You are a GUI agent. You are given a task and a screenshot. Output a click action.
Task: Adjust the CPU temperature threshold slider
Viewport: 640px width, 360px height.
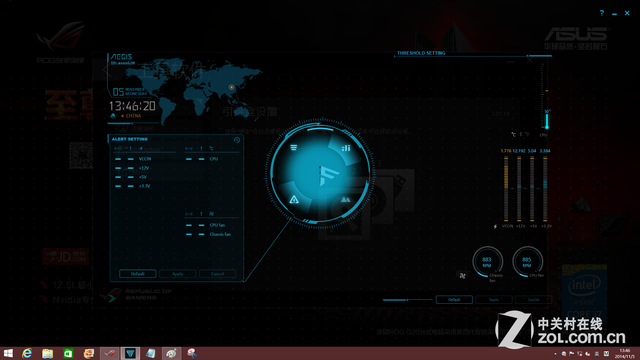coord(547,121)
